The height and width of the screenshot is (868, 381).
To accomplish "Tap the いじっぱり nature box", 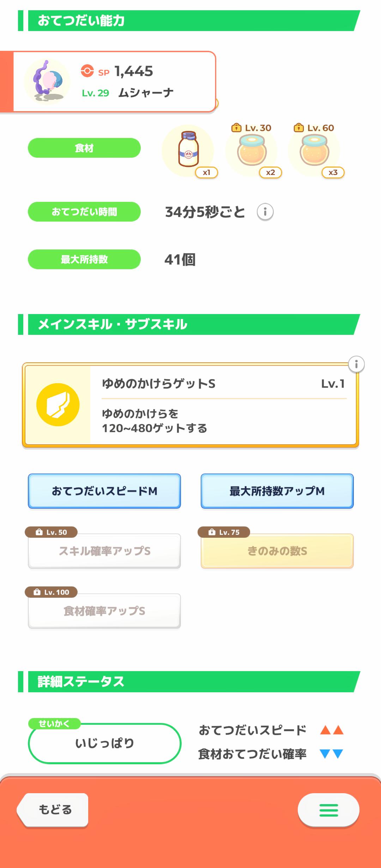I will (104, 743).
